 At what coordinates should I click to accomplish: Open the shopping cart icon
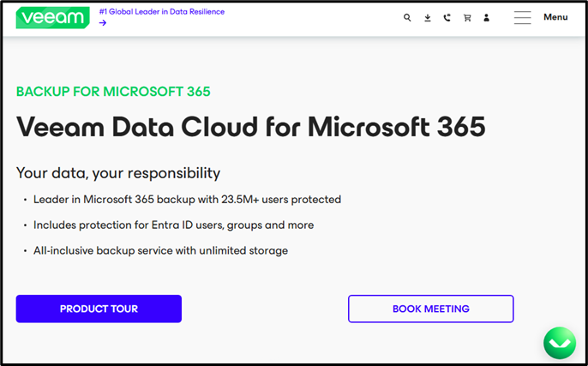point(467,18)
